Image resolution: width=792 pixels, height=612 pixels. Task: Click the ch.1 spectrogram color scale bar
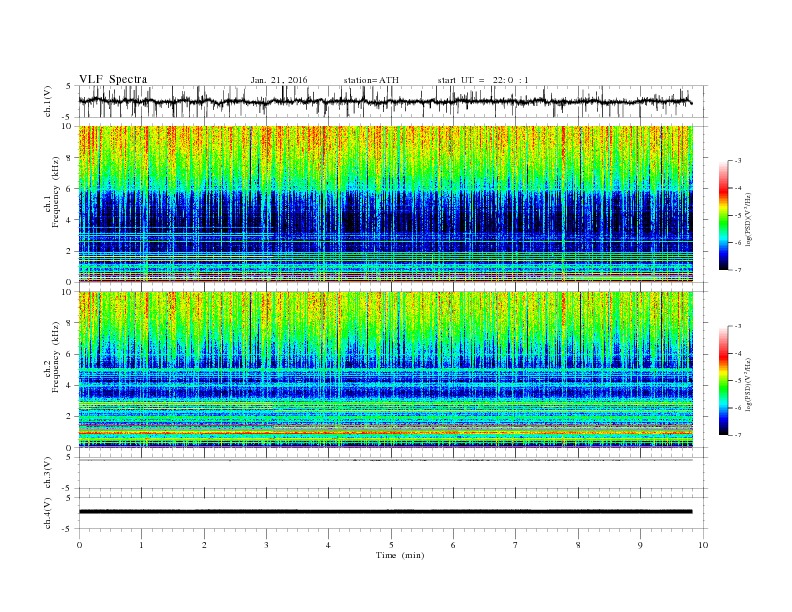[723, 215]
